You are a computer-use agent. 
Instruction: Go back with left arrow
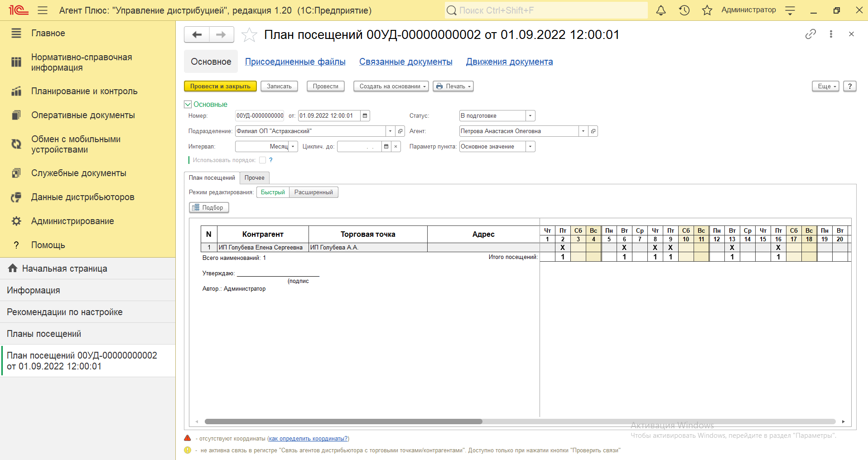coord(197,34)
